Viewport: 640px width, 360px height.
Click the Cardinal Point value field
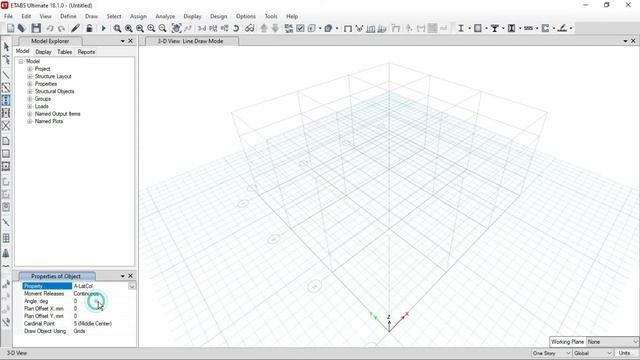click(x=104, y=324)
